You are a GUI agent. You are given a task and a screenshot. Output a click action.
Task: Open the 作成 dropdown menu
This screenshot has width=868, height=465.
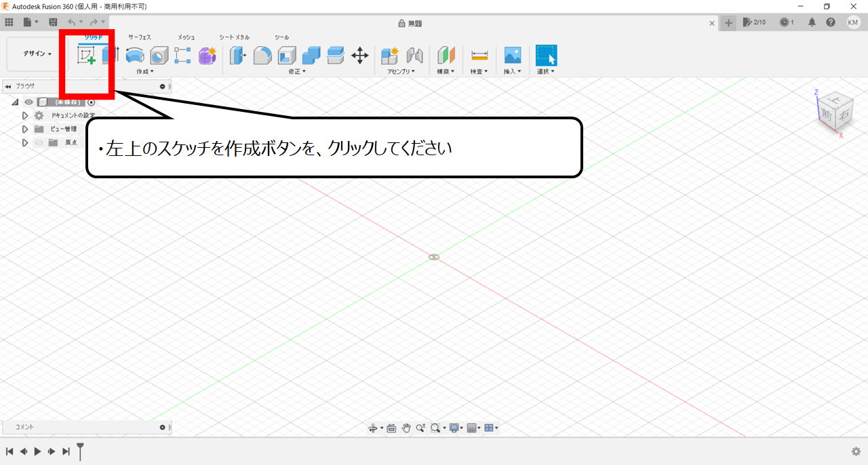145,71
